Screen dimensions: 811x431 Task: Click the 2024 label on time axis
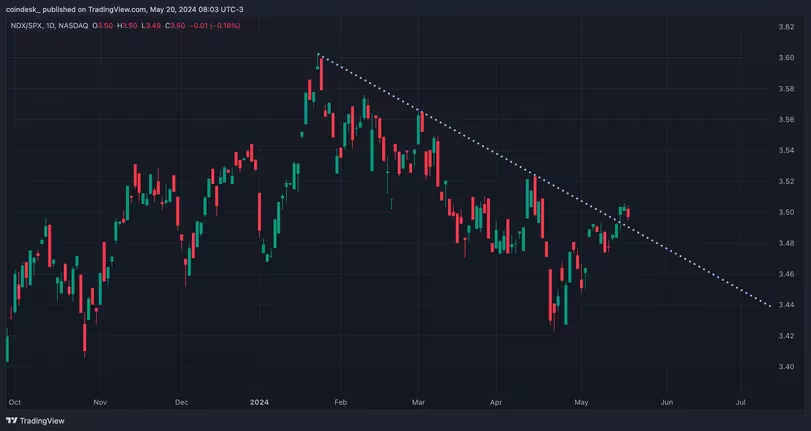coord(259,402)
